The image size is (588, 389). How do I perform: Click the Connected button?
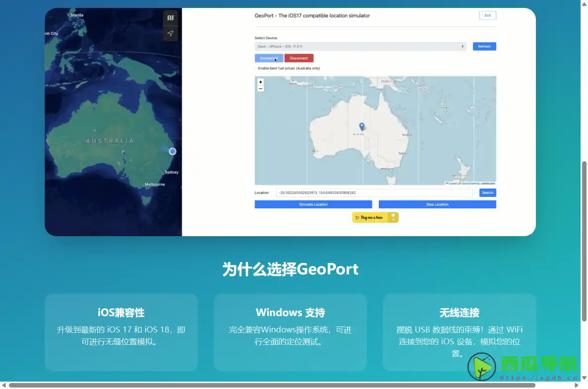coord(269,58)
